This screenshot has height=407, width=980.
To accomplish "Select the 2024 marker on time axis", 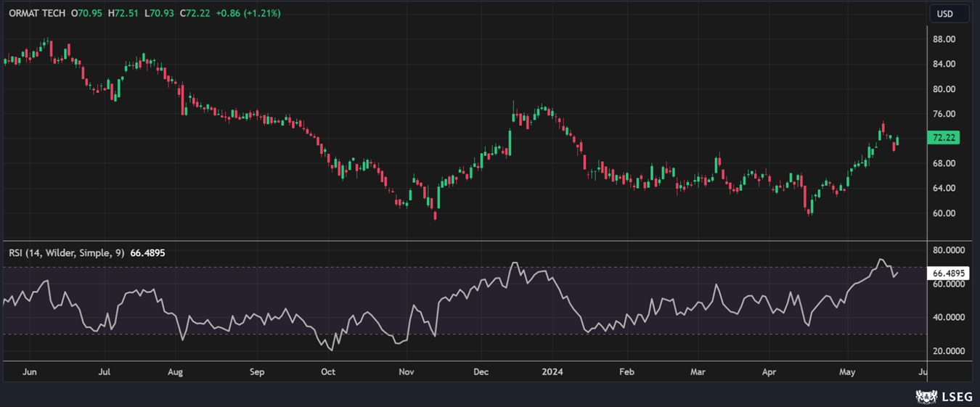I will click(552, 372).
